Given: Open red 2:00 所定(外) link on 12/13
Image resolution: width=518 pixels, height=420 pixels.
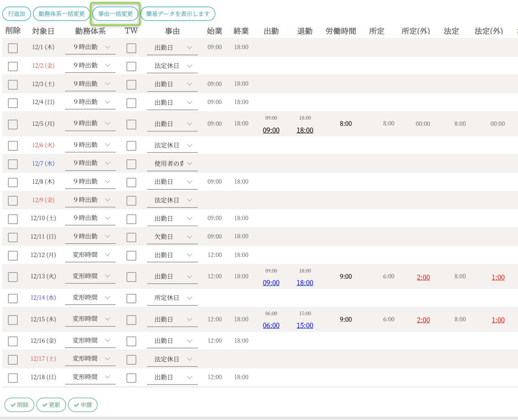Looking at the screenshot, I should 423,277.
